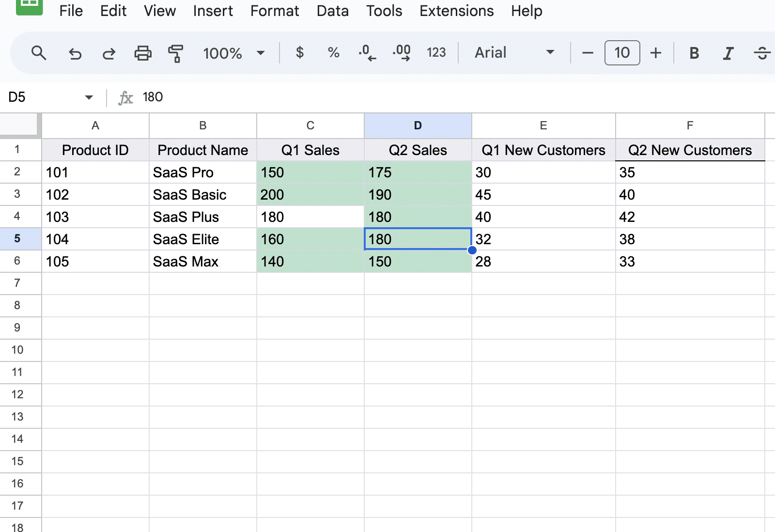The image size is (775, 532).
Task: Select the cell 'SaaS Basic'
Action: tap(203, 195)
